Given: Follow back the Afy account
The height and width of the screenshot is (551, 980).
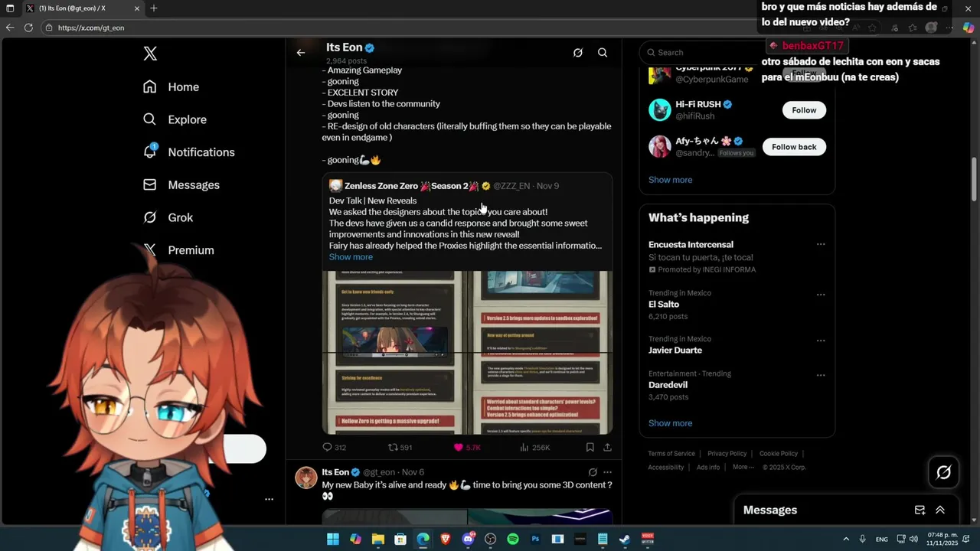Looking at the screenshot, I should [x=794, y=147].
